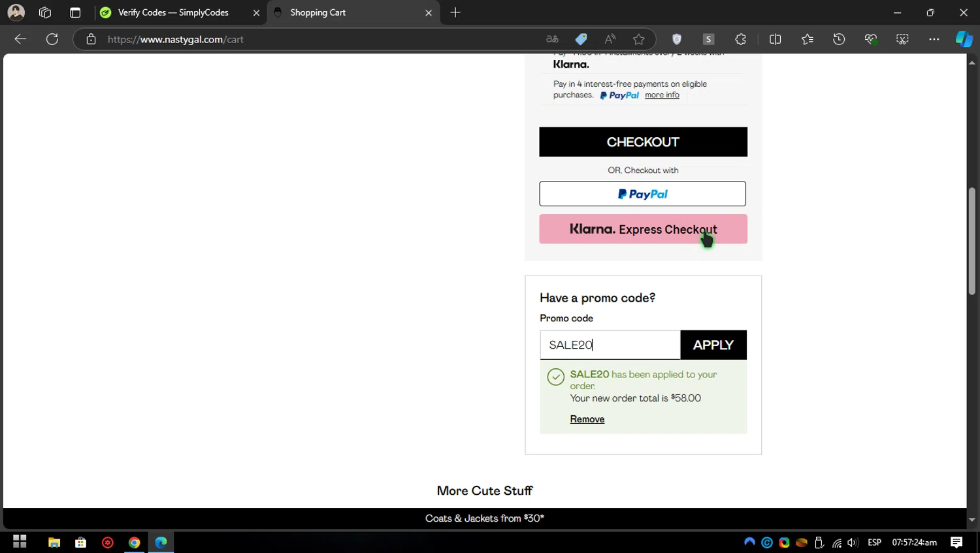The width and height of the screenshot is (980, 553).
Task: Open browser essentials heart icon
Action: coord(870,39)
